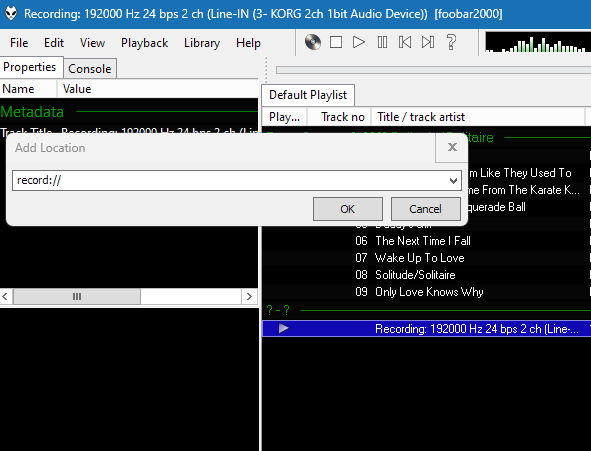591x451 pixels.
Task: Expand the Add Location address dropdown arrow
Action: pyautogui.click(x=453, y=181)
